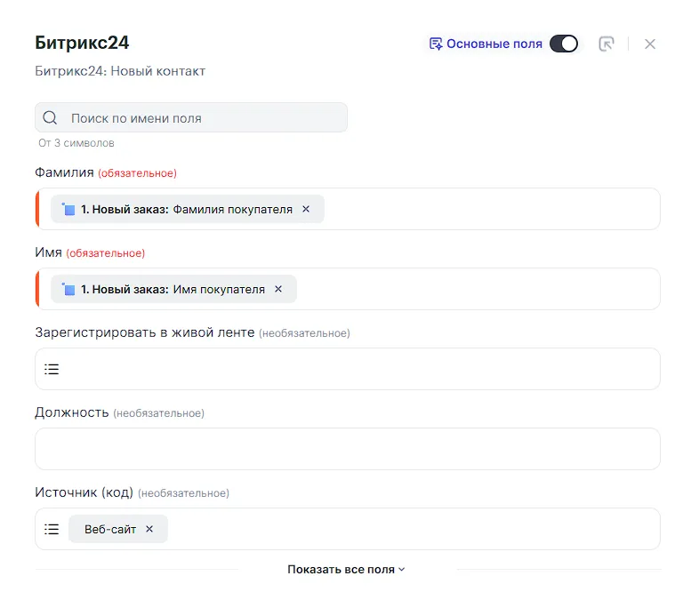Expand Показать все поля
Viewport: 691px width, 616px height.
tap(346, 569)
